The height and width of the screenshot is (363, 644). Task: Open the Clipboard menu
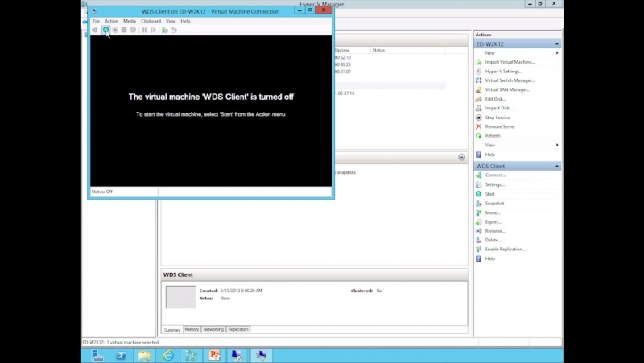(x=151, y=21)
